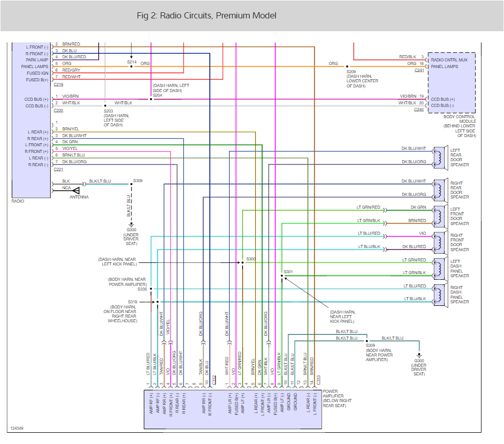The image size is (504, 444).
Task: Click the S301 splice dot
Action: (282, 276)
